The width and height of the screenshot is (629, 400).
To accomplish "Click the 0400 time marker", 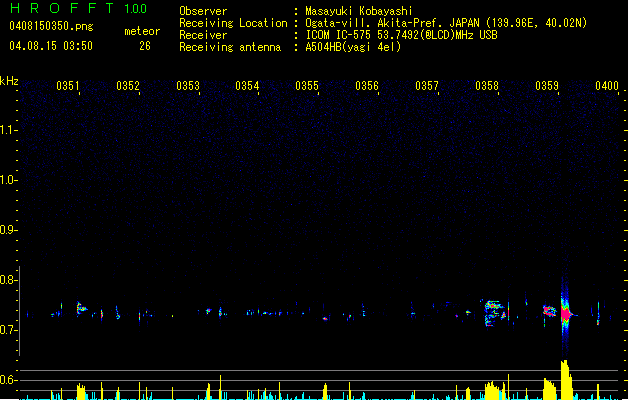I will (x=607, y=86).
